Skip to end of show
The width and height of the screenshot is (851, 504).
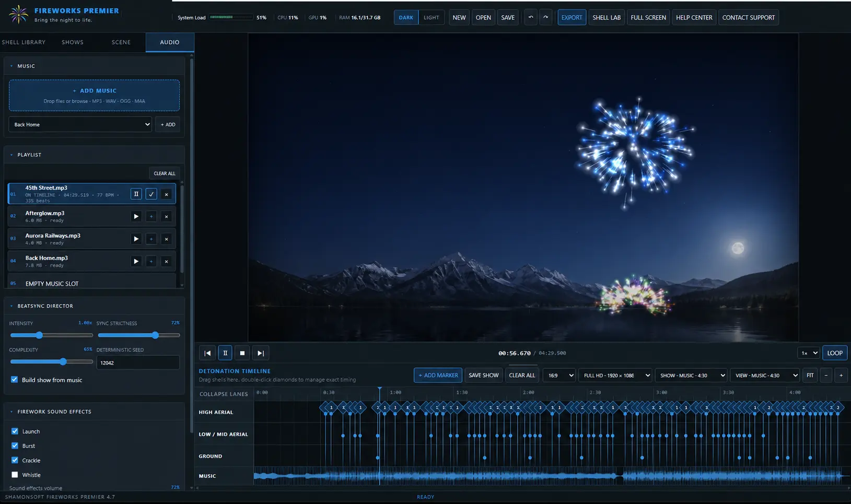click(260, 353)
